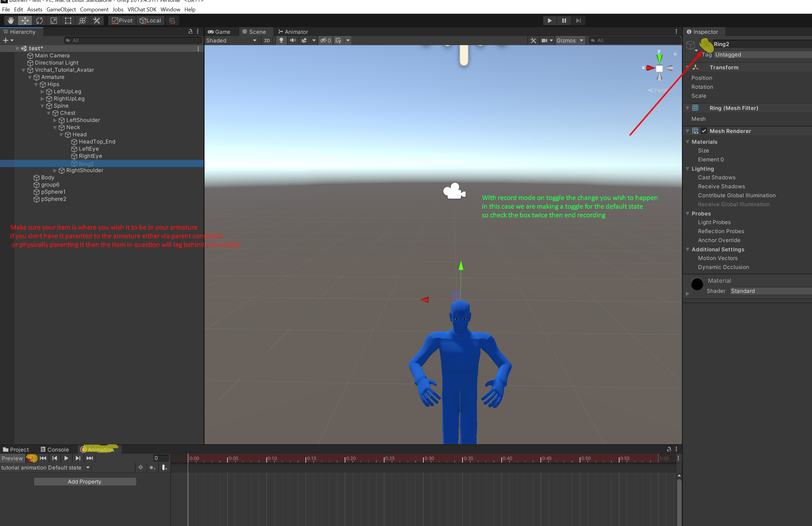Click the Hierarchy search field
The height and width of the screenshot is (526, 812).
click(133, 41)
